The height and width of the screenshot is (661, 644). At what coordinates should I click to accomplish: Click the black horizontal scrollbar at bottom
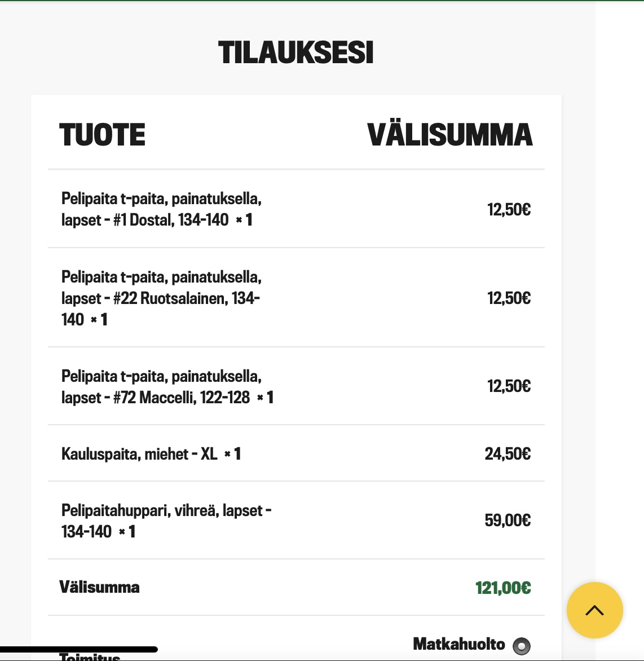(79, 650)
